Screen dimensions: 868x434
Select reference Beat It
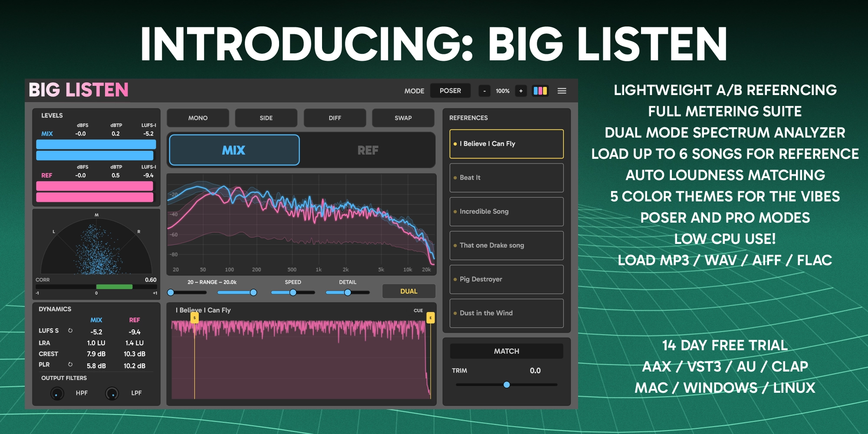point(506,178)
